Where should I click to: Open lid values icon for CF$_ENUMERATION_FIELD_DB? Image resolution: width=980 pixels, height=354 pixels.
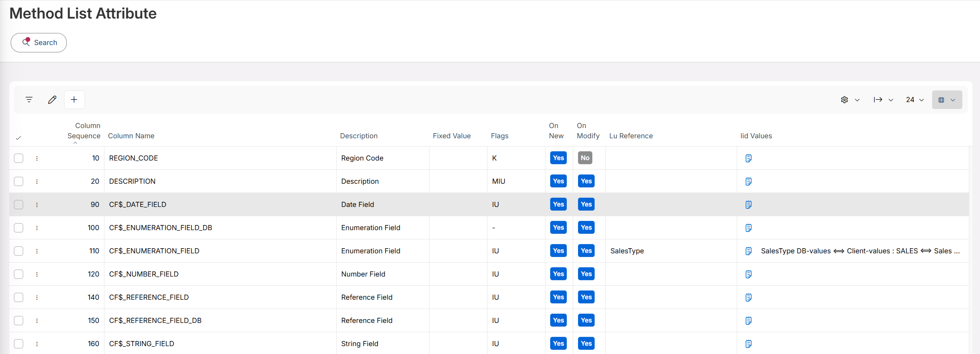(748, 228)
